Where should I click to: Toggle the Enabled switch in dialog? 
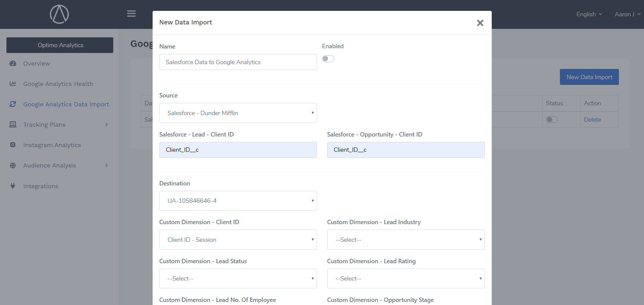click(x=328, y=59)
